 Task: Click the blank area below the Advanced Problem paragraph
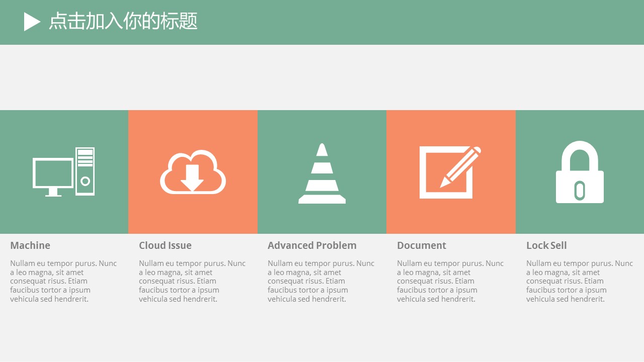322,332
